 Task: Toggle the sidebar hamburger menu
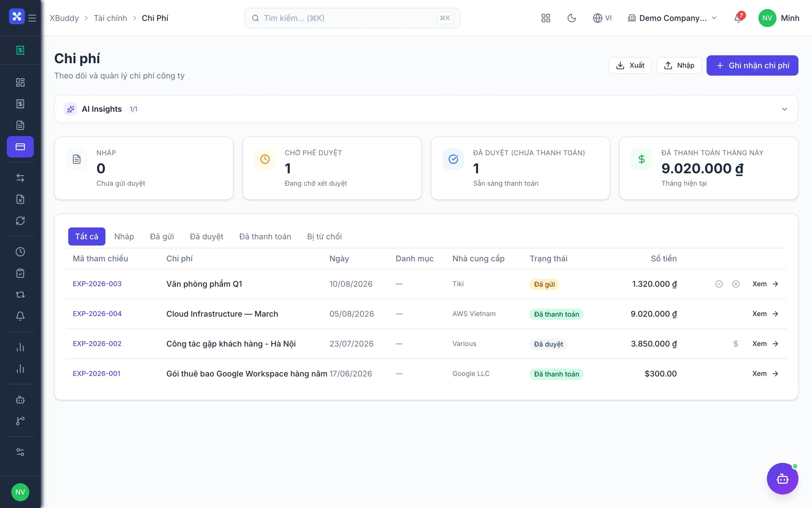coord(32,18)
